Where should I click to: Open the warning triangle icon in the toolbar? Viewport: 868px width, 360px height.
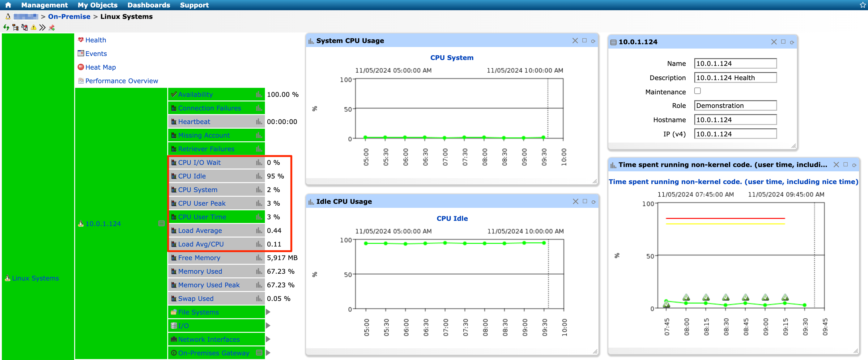[x=33, y=28]
